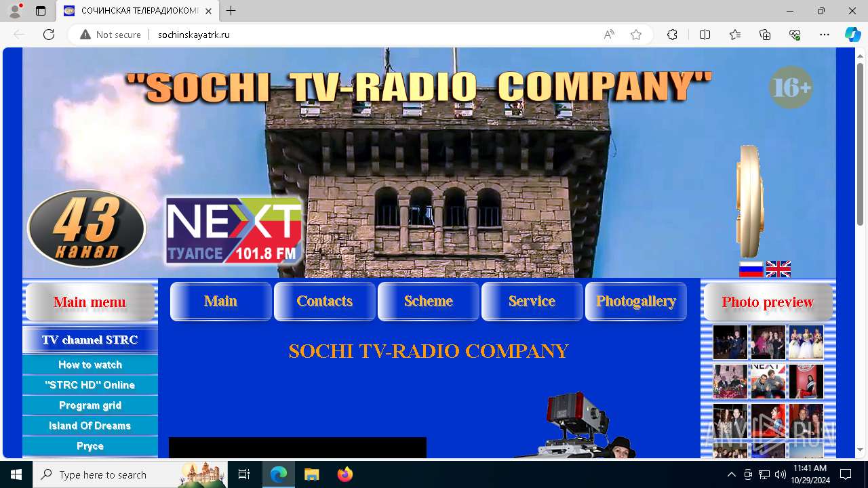
Task: Reload the page with the refresh icon
Action: 49,35
